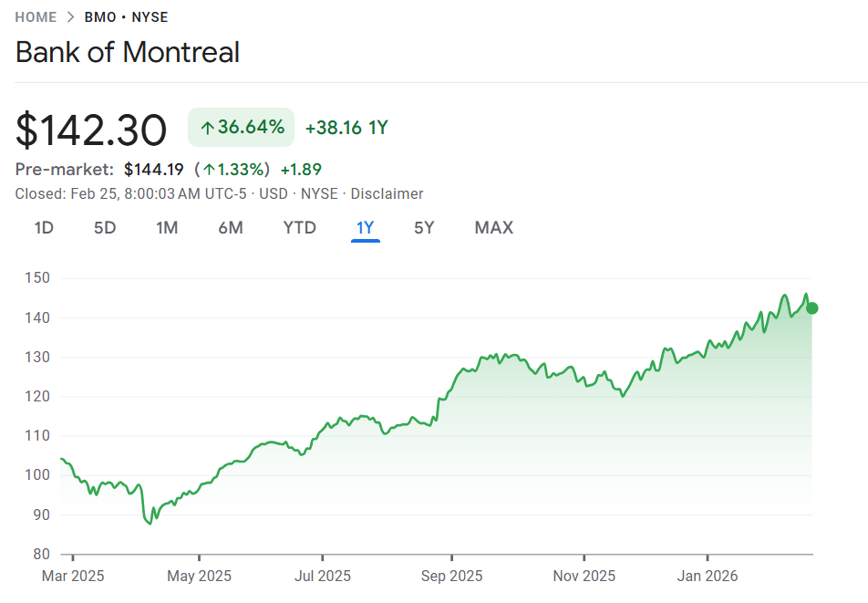Click the up arrow in the 36.64% badge
This screenshot has height=603, width=868.
point(207,128)
